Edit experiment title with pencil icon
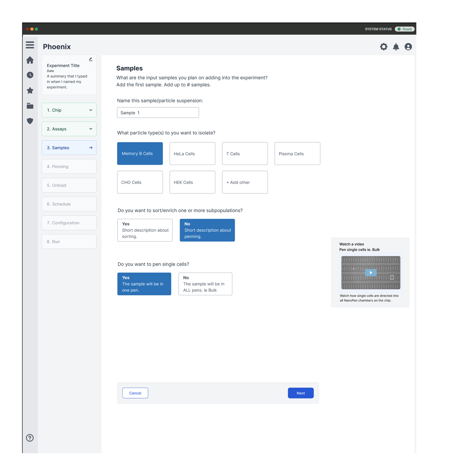The height and width of the screenshot is (476, 473). pos(90,59)
